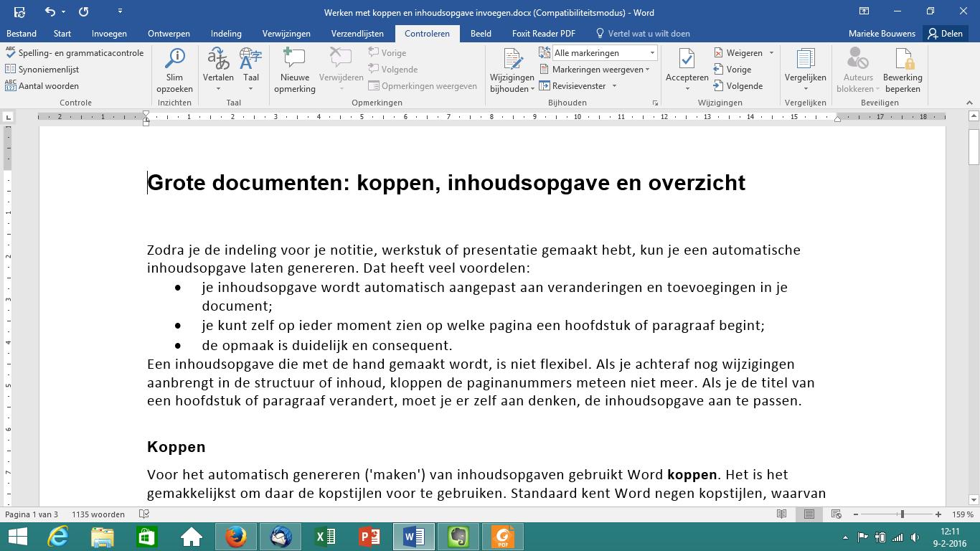The height and width of the screenshot is (551, 980).
Task: Open the Bestand menu
Action: tap(22, 33)
